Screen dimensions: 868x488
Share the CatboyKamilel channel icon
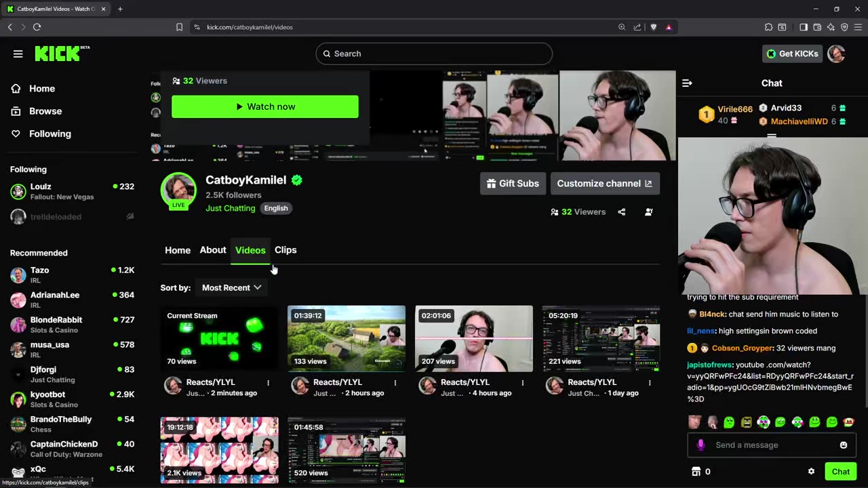pyautogui.click(x=622, y=212)
